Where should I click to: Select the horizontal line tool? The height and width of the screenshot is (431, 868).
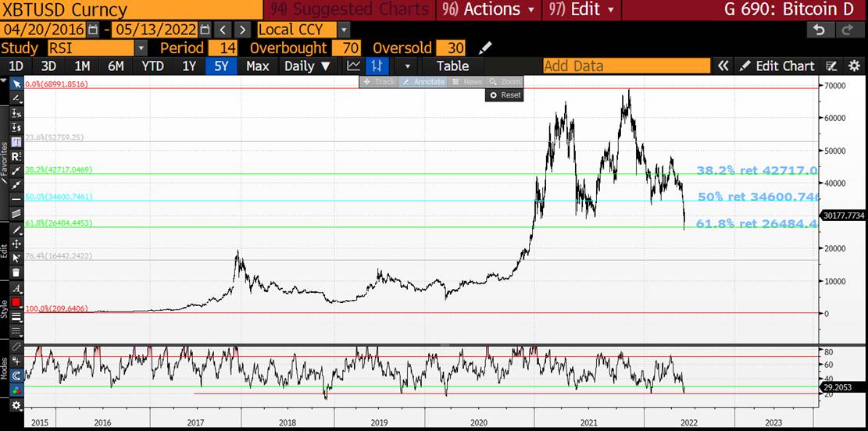click(x=16, y=198)
